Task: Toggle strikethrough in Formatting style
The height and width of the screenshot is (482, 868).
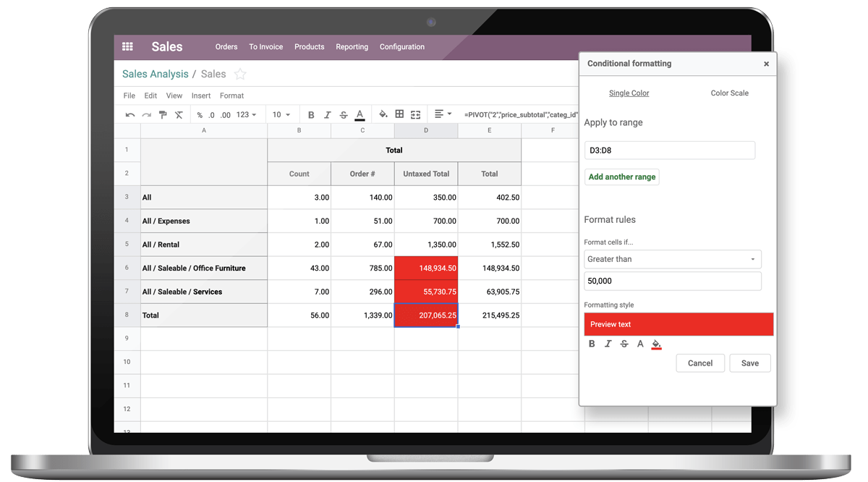Action: click(624, 344)
